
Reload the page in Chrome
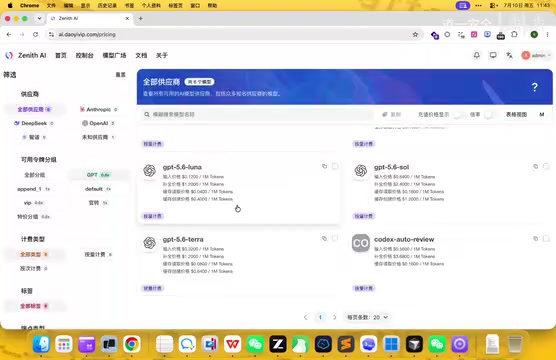click(35, 34)
